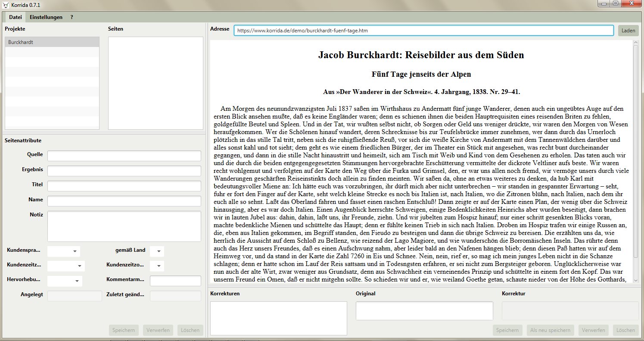Select the Burckhardt project
Screen dimensions: 644x341
tap(52, 42)
